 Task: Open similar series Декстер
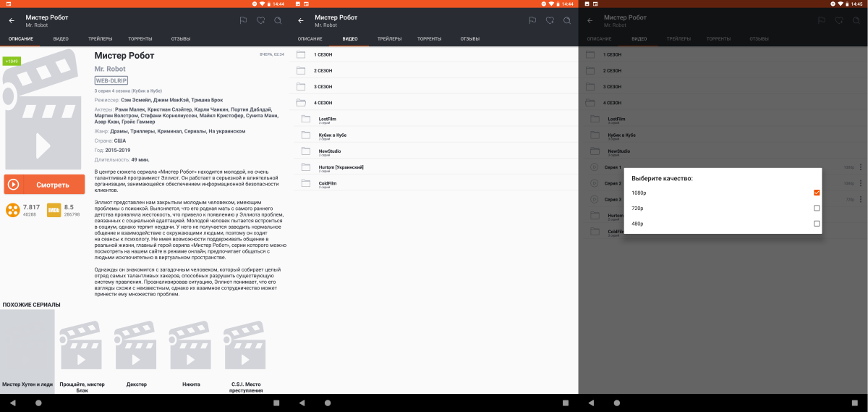[136, 353]
